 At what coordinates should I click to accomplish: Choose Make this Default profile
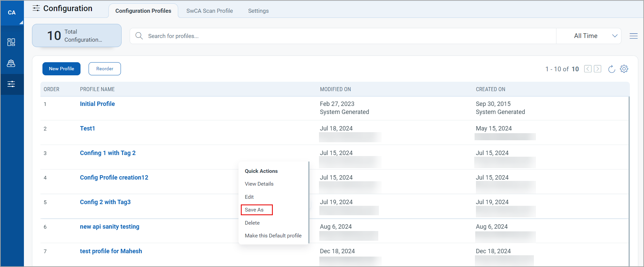coord(273,236)
